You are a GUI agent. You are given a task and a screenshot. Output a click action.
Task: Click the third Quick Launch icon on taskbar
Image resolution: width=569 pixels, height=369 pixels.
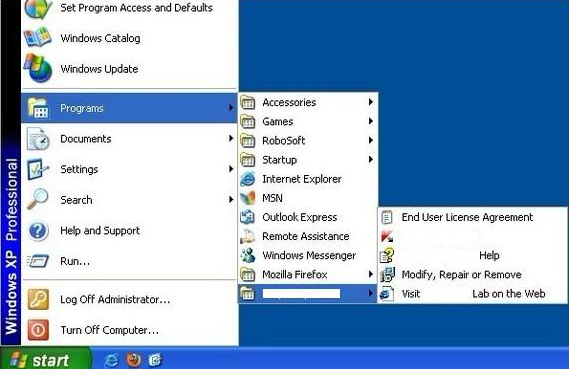coord(155,360)
